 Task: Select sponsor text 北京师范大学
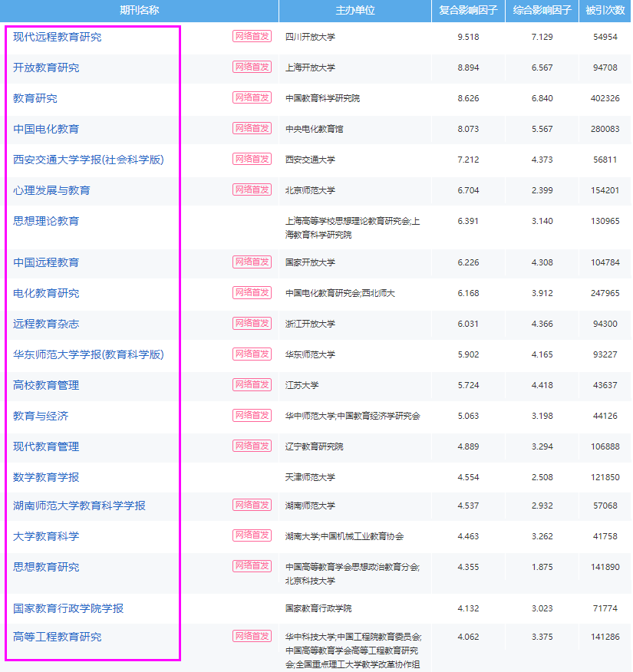310,190
